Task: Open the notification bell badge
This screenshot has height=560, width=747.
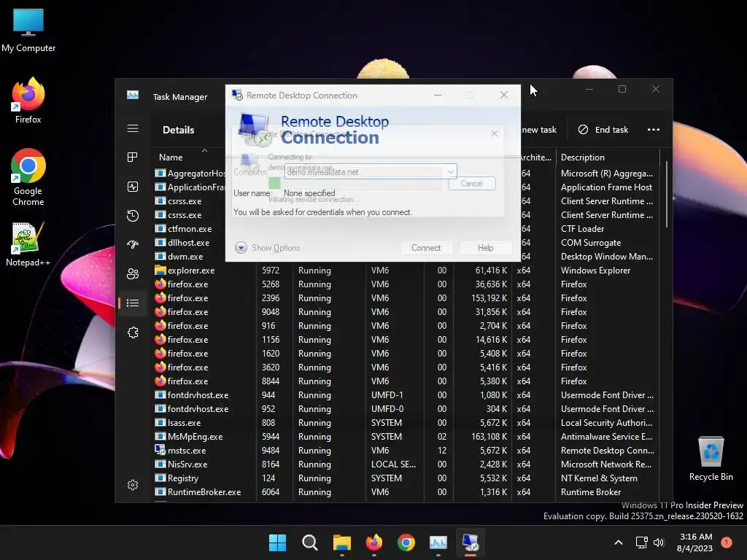Action: (x=727, y=542)
